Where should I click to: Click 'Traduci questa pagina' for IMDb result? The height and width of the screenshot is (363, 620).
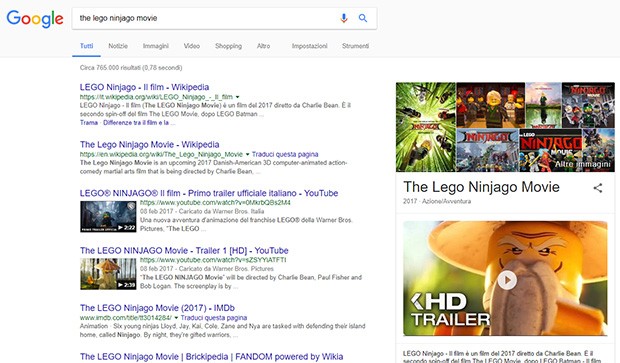(214, 318)
